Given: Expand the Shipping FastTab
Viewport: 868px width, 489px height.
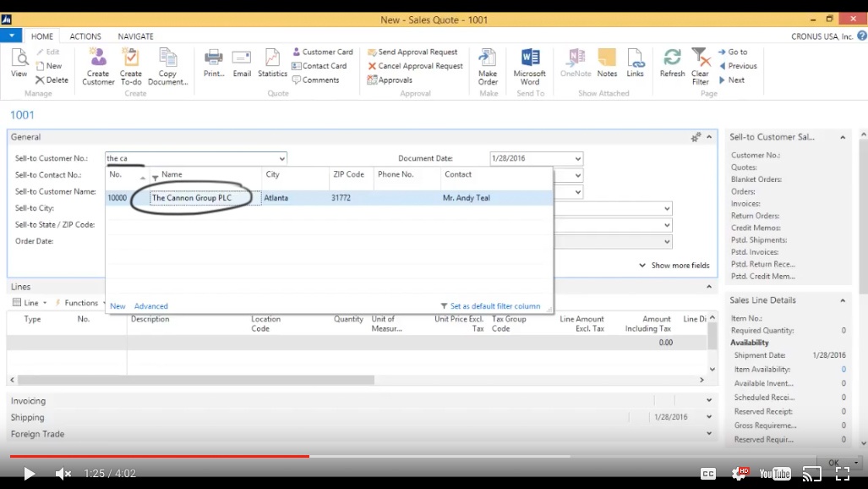Looking at the screenshot, I should point(709,417).
